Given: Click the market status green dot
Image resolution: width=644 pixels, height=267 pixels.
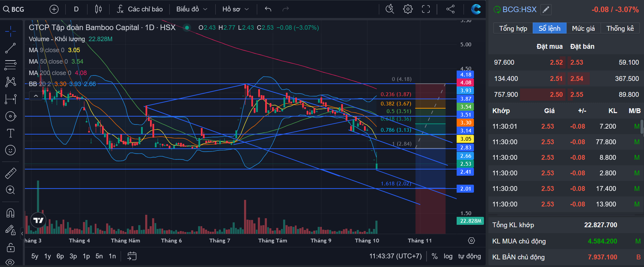Looking at the screenshot, I should click(187, 27).
